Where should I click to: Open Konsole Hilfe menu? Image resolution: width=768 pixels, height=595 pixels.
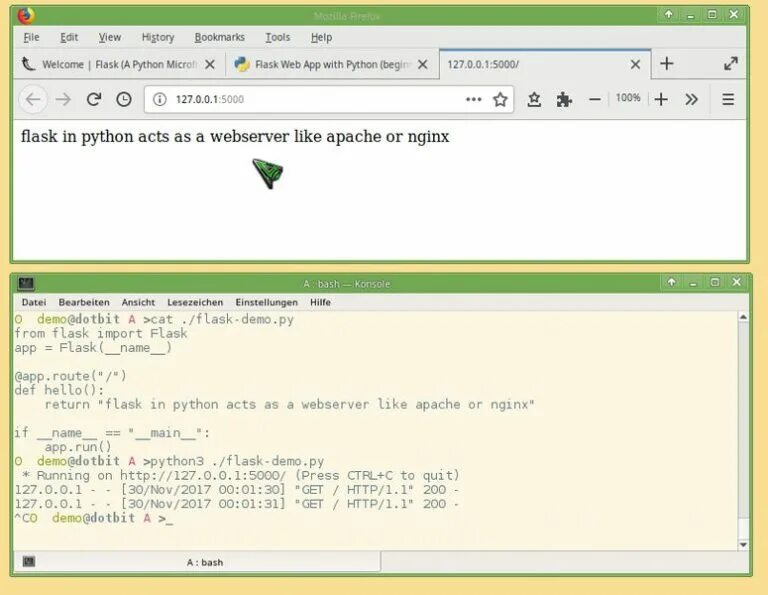(x=320, y=302)
